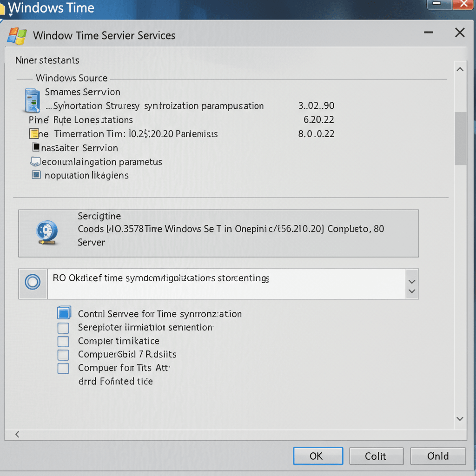The width and height of the screenshot is (476, 476).
Task: Select the "Pine Rute Lones.tations" row text
Action: [81, 120]
